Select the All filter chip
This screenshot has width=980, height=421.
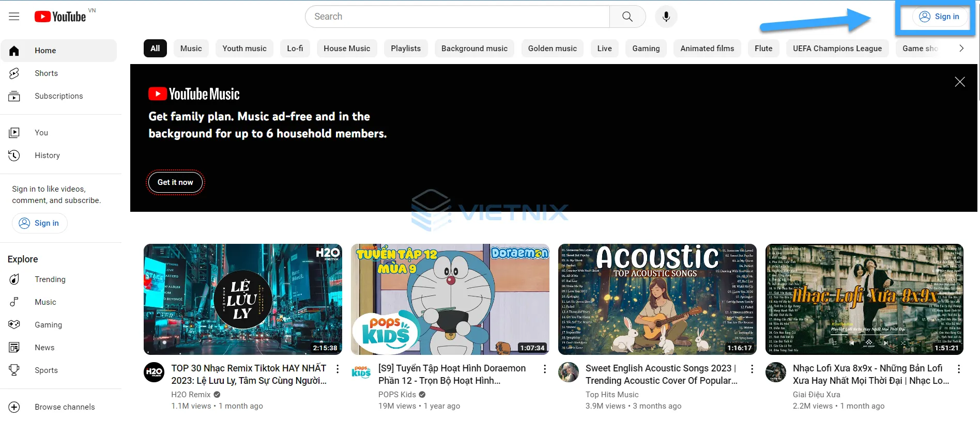155,48
